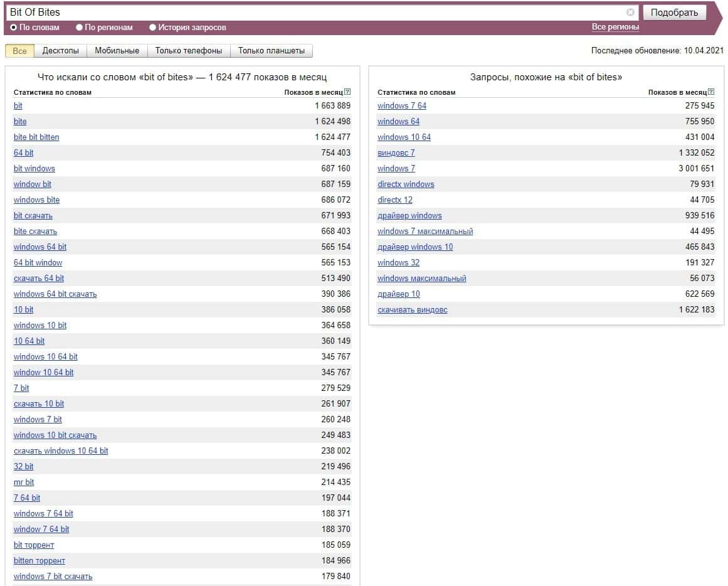Follow the directx 12 similar query link

[x=395, y=200]
